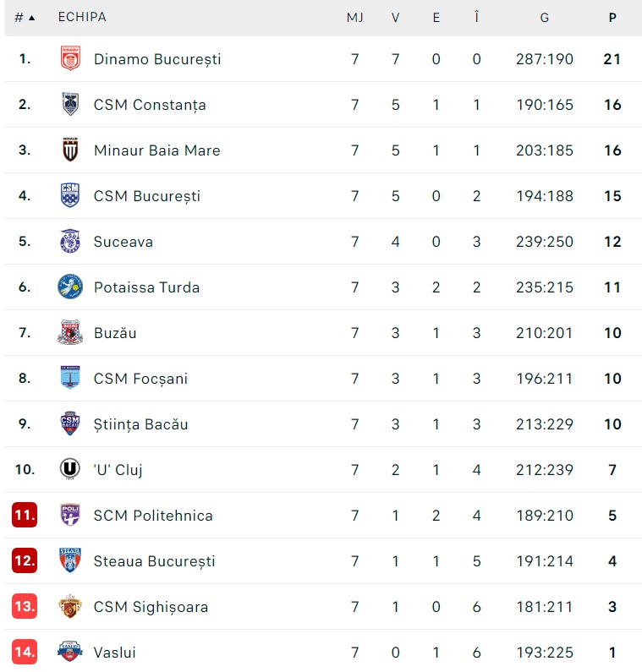Click the Steaua București team badge
The image size is (642, 672).
click(70, 561)
